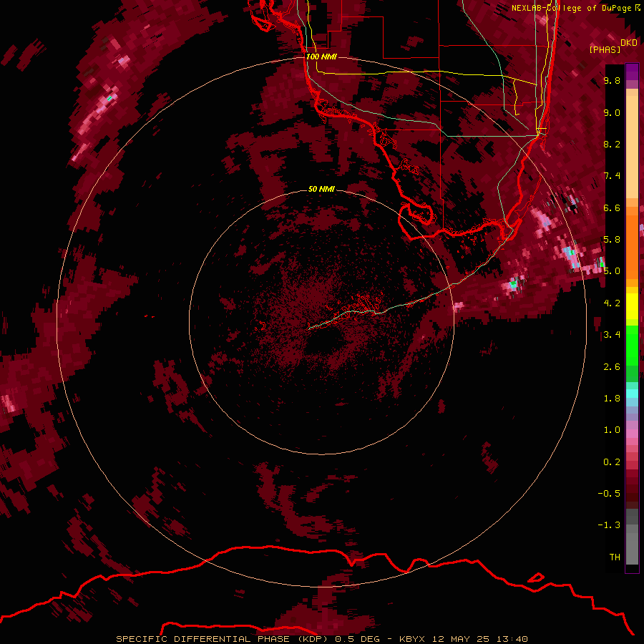This screenshot has width=644, height=644.
Task: Click the 3.4 value on the color scale
Action: [x=612, y=335]
